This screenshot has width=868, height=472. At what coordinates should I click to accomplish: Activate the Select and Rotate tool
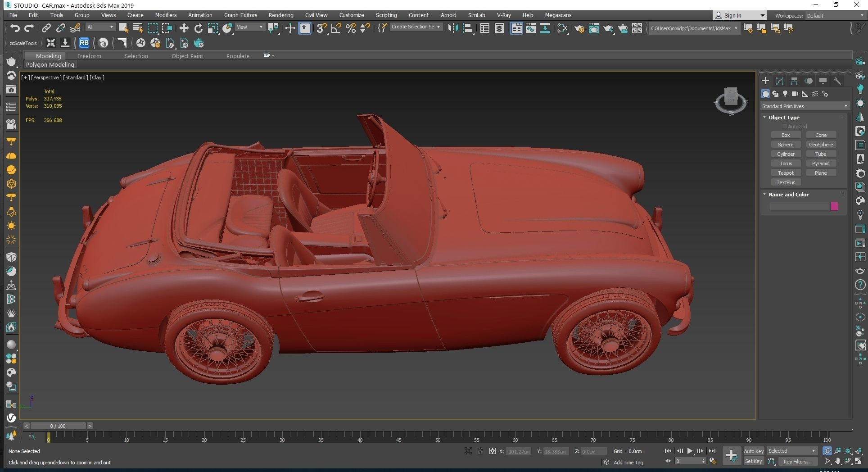[198, 28]
